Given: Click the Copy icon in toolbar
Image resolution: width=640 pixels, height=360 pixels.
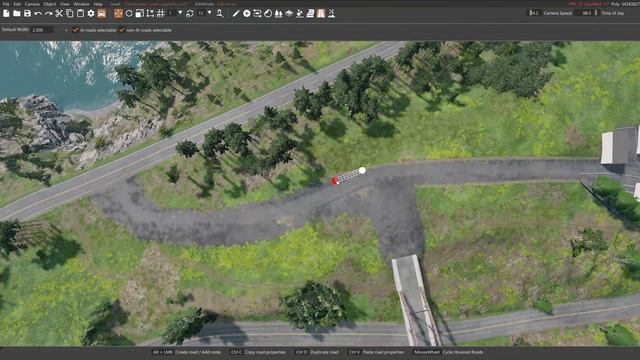Looking at the screenshot, I should pyautogui.click(x=70, y=13).
